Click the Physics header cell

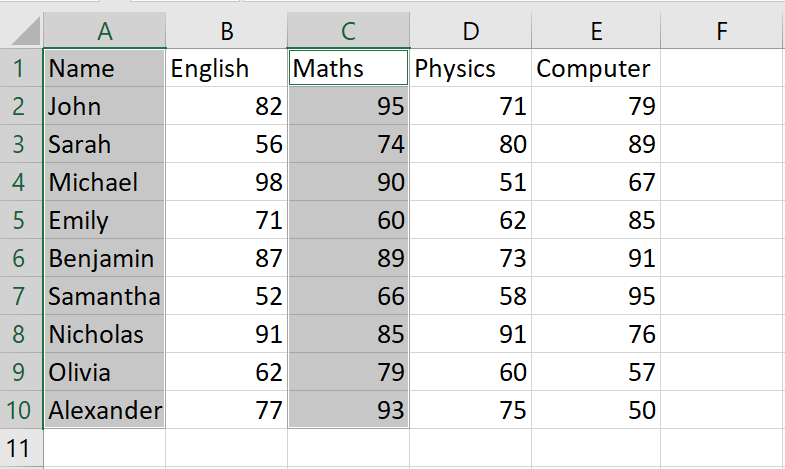pos(471,68)
